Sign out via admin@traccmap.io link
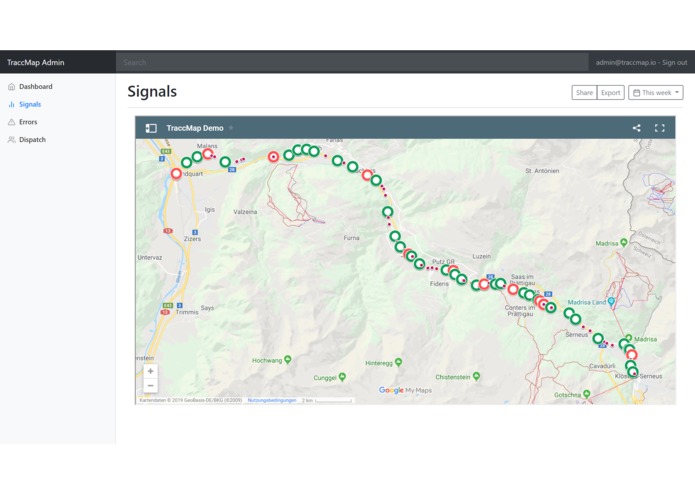This screenshot has width=695, height=494. 641,62
